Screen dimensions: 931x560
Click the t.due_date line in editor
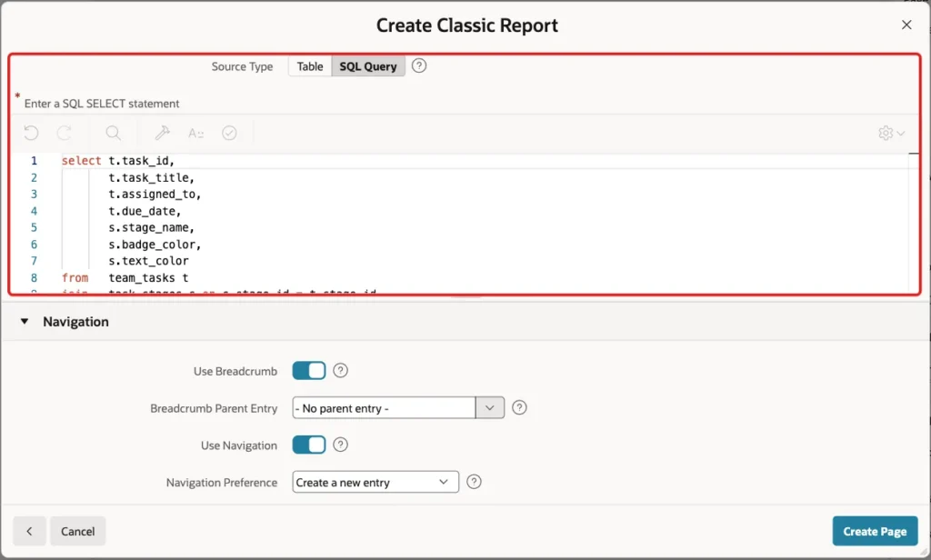(145, 211)
